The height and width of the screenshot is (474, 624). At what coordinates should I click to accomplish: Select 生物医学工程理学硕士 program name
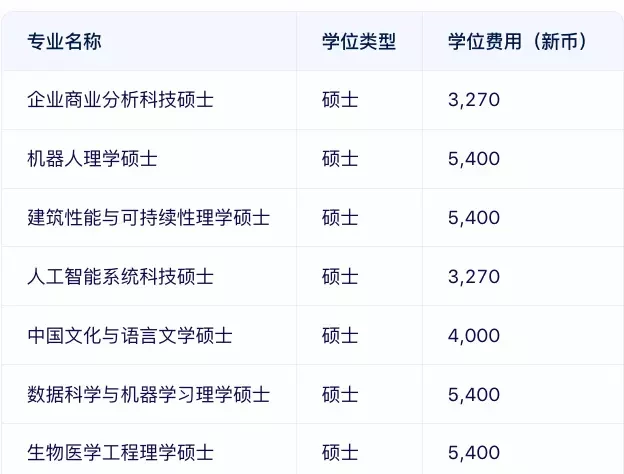coord(120,453)
